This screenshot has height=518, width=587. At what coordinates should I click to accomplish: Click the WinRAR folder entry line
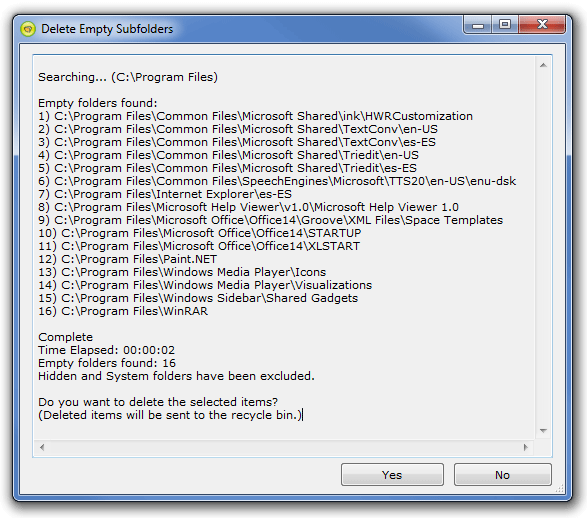tap(123, 311)
